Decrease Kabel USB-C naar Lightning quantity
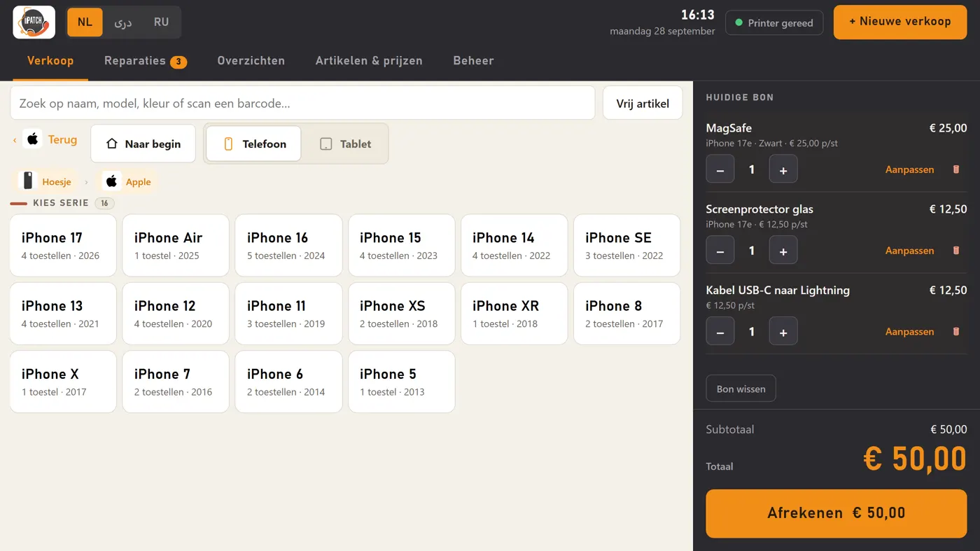 pos(720,331)
